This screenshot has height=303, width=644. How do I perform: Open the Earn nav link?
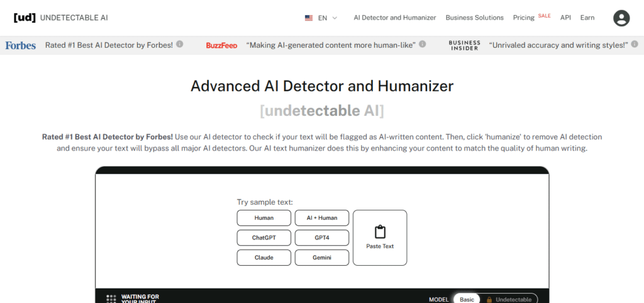click(x=587, y=18)
